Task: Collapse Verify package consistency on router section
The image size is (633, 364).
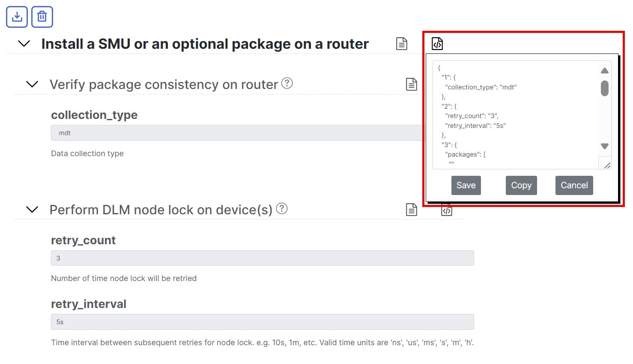Action: point(32,84)
